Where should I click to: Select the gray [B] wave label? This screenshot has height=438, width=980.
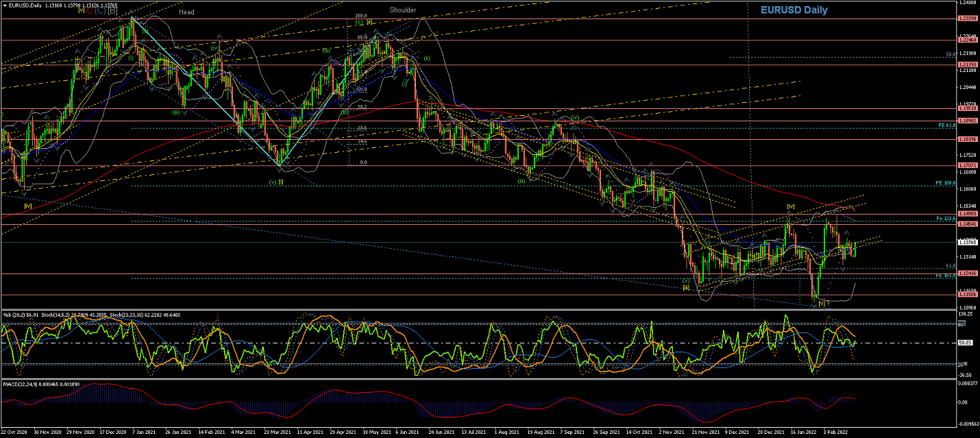tap(112, 11)
